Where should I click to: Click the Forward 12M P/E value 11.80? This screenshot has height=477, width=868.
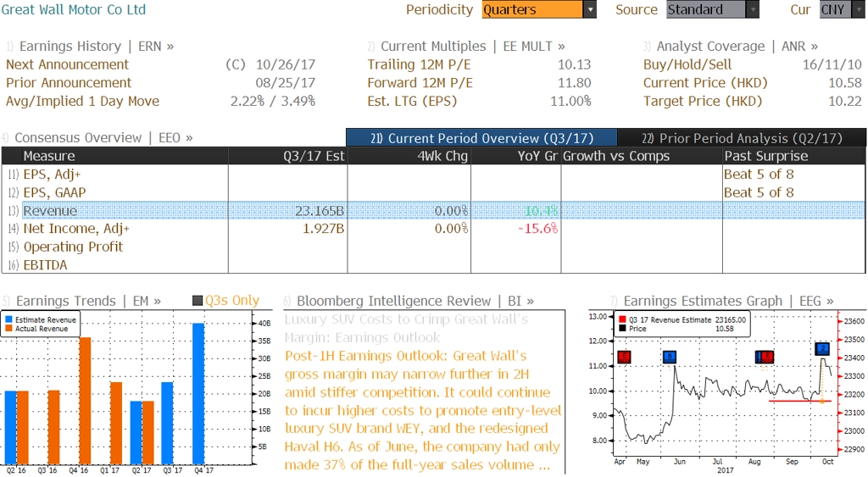[x=574, y=83]
